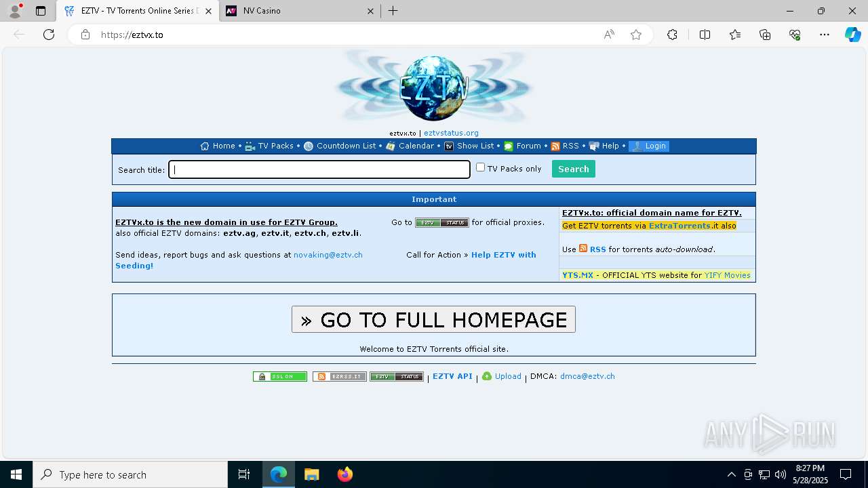The width and height of the screenshot is (868, 488).
Task: Click the green Search button
Action: 574,169
